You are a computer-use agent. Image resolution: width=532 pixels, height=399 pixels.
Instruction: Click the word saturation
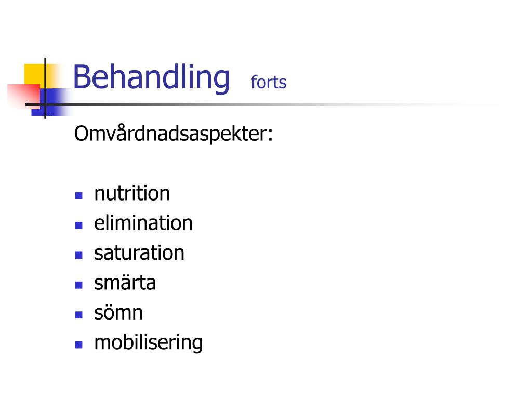139,253
